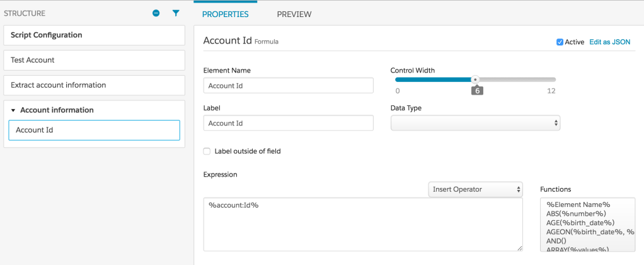Click the Control Width slider handle
644x265 pixels.
point(476,79)
